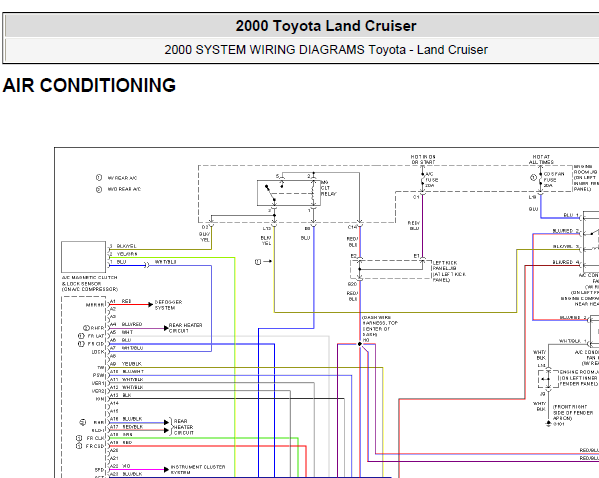Viewport: 599px width, 478px height.
Task: Click the Instrument Cluster System arrow
Action: click(166, 469)
